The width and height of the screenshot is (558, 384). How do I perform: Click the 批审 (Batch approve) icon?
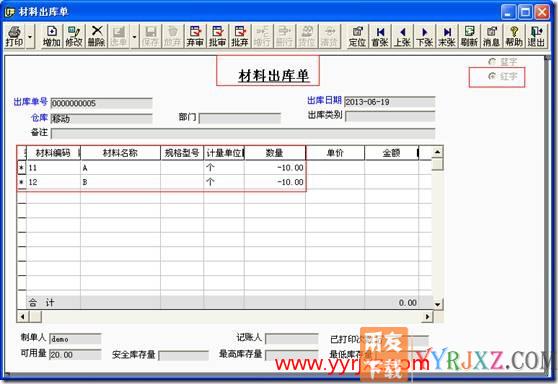click(x=217, y=36)
